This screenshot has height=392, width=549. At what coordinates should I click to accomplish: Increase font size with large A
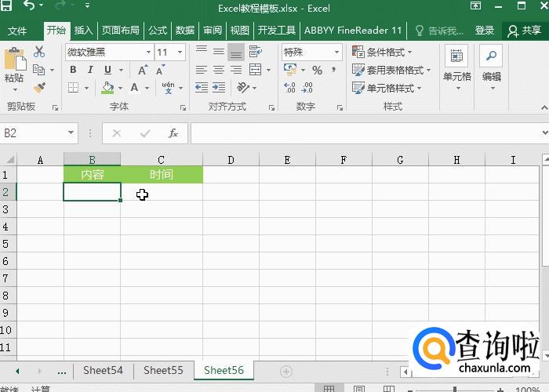pos(143,70)
